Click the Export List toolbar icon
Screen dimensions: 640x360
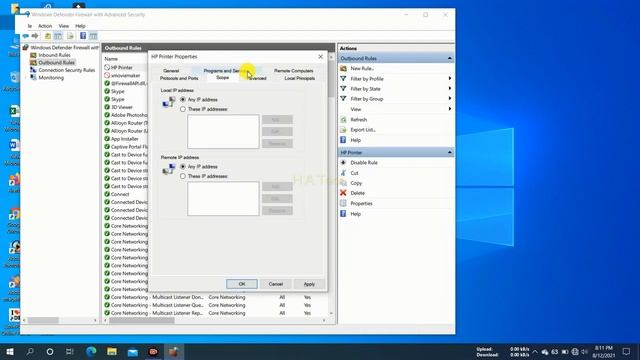coord(70,36)
